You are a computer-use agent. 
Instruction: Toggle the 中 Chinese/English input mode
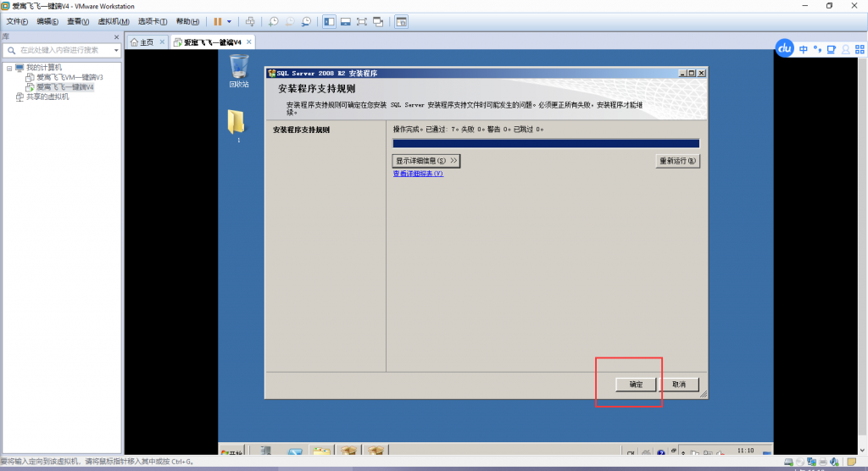[x=804, y=49]
